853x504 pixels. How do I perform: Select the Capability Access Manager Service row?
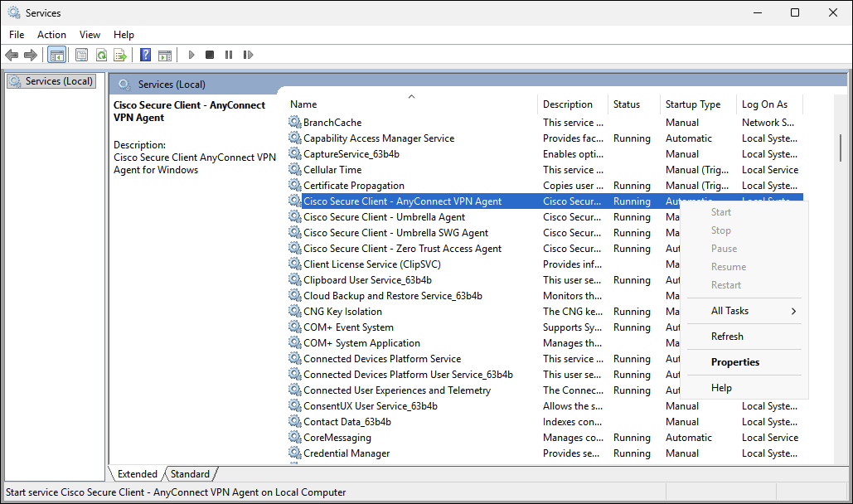(545, 138)
